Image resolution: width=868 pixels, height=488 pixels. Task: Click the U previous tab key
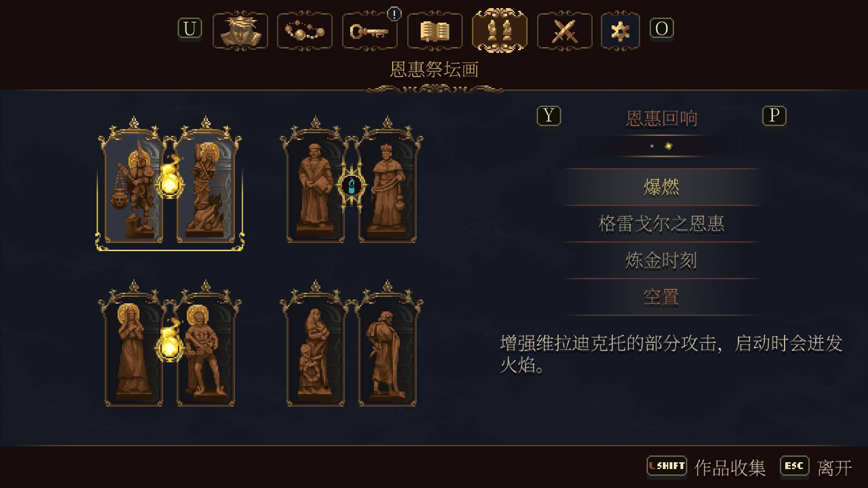click(190, 28)
